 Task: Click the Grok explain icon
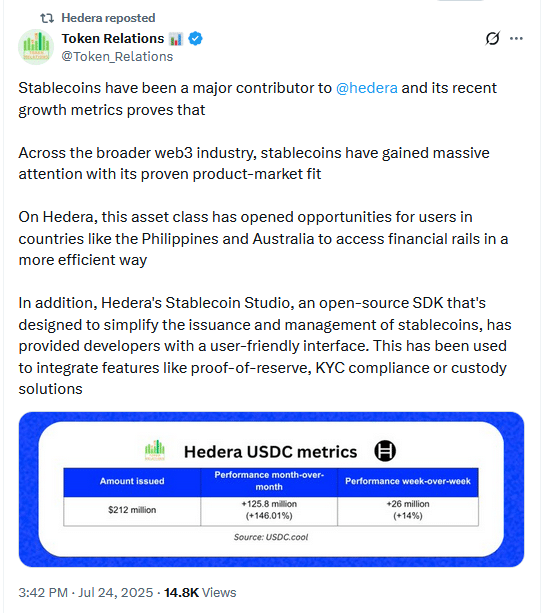492,38
